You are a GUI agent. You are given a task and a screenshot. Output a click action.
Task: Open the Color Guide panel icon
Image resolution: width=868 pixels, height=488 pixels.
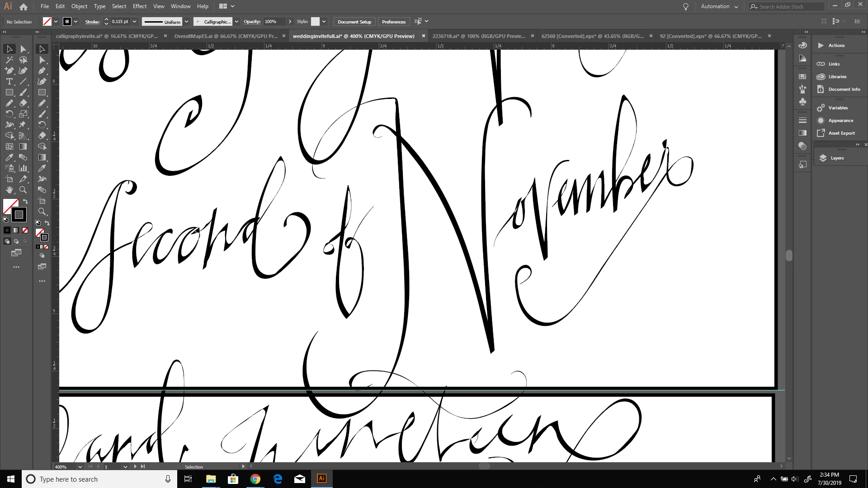pos(802,58)
